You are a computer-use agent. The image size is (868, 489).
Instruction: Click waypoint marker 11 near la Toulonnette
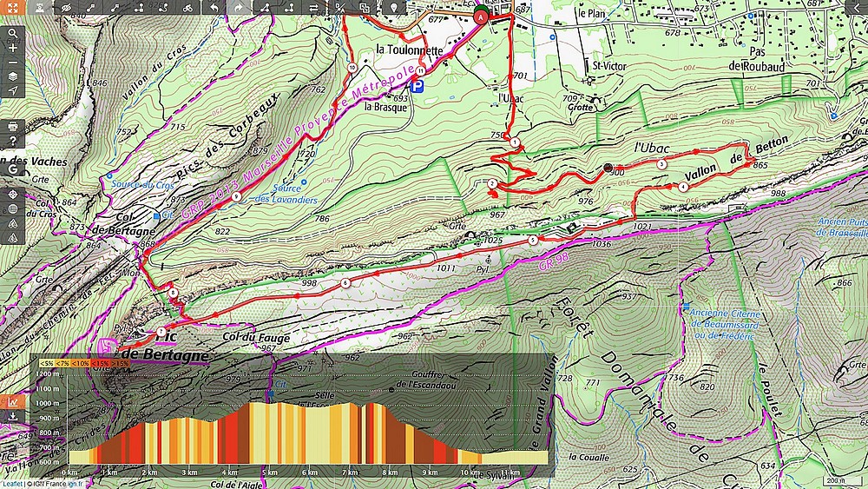coord(421,71)
